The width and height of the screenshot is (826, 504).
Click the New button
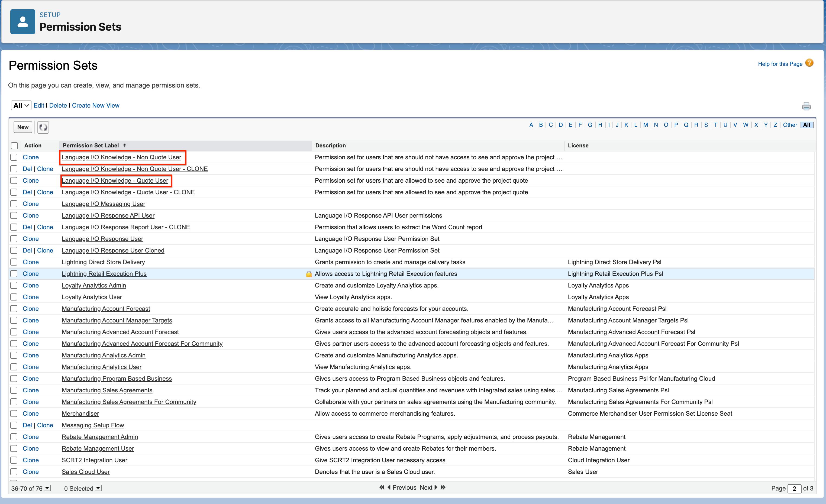23,127
